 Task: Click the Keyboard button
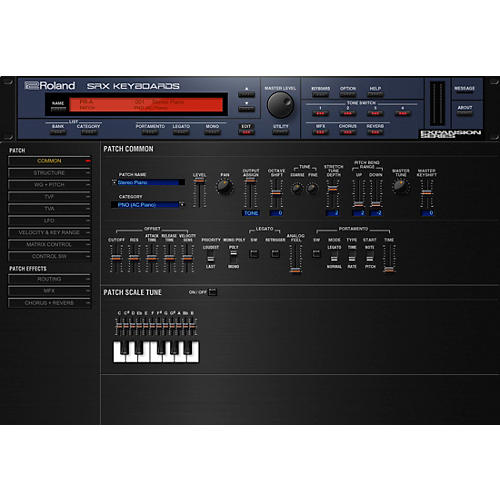click(x=320, y=94)
